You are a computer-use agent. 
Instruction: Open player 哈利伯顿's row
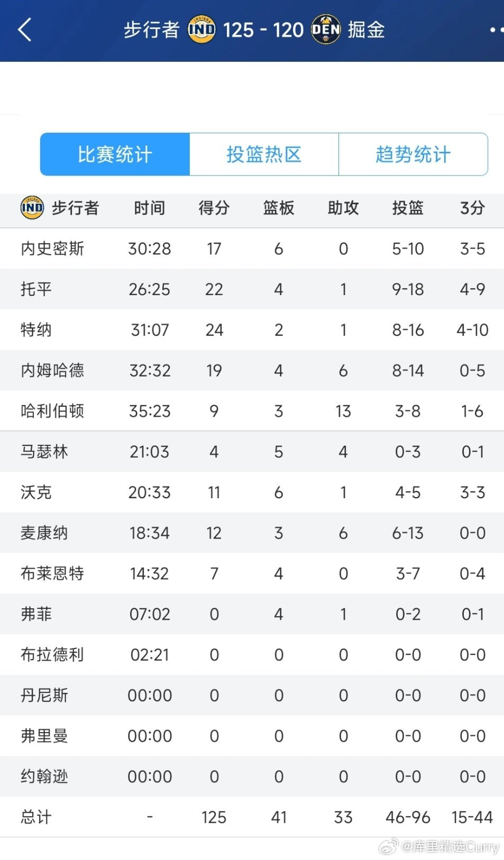pyautogui.click(x=252, y=411)
